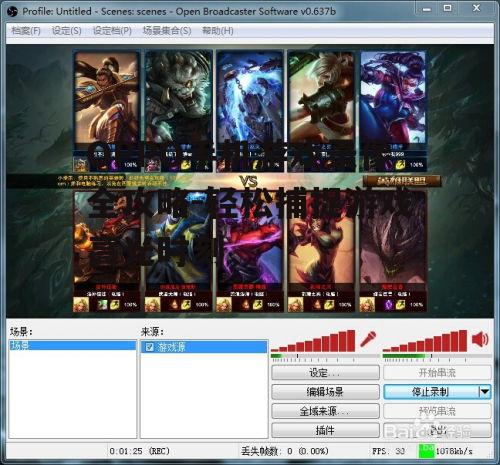Adjust the microphone volume bar slider
The image size is (500, 465).
(x=313, y=341)
